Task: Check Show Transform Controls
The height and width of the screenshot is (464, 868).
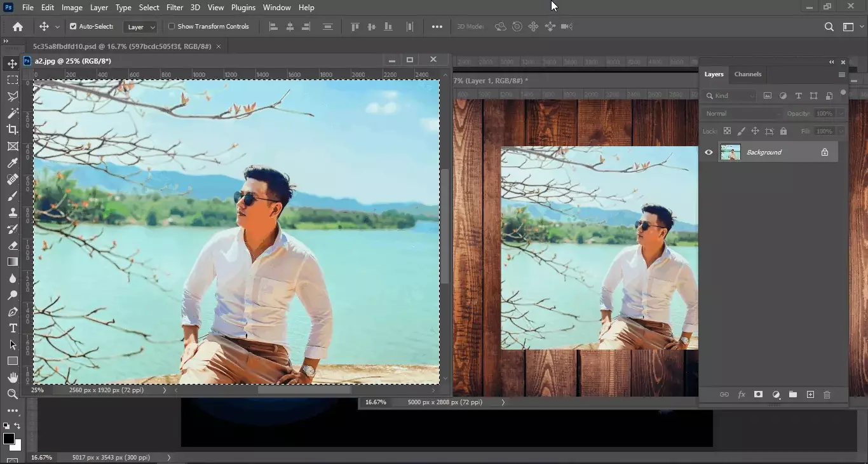Action: pos(170,26)
